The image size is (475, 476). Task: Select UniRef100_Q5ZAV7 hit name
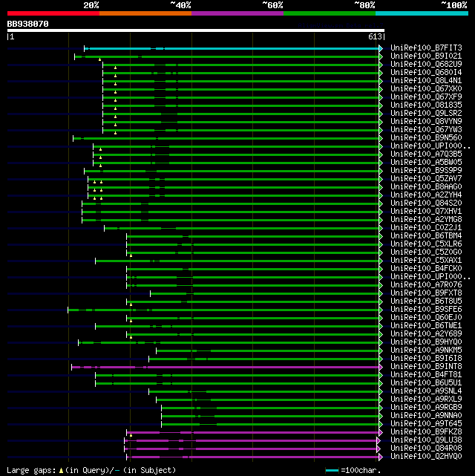426,179
